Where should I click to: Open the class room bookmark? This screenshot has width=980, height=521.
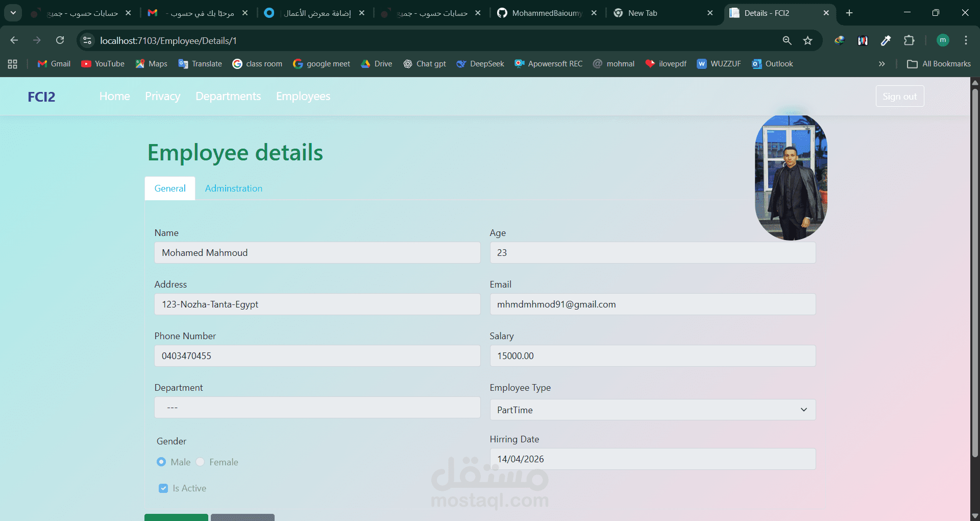[x=257, y=64]
